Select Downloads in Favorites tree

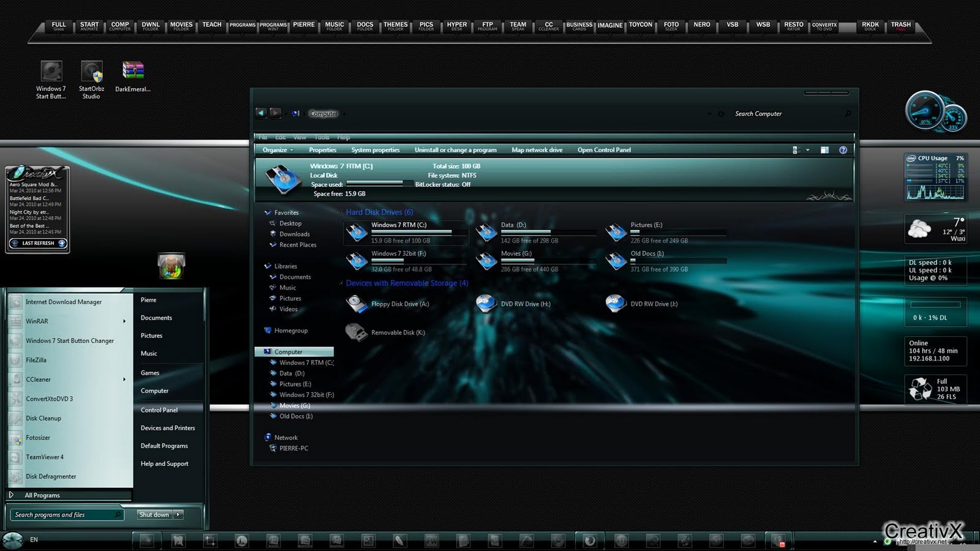[x=295, y=234]
